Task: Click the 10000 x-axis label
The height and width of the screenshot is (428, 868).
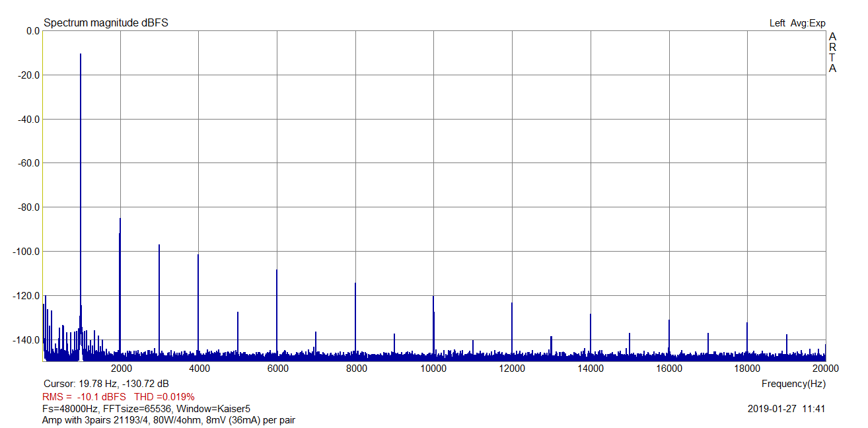Action: coord(434,369)
